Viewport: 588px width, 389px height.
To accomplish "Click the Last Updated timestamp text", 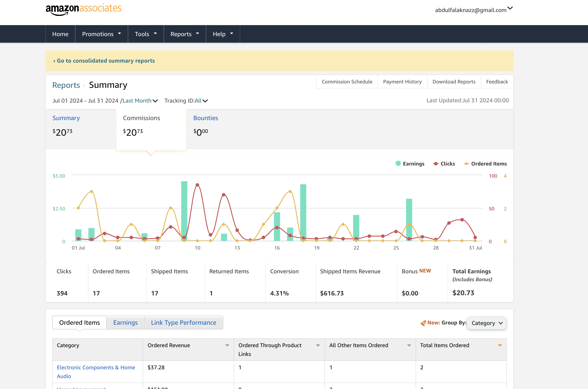I will click(x=468, y=100).
